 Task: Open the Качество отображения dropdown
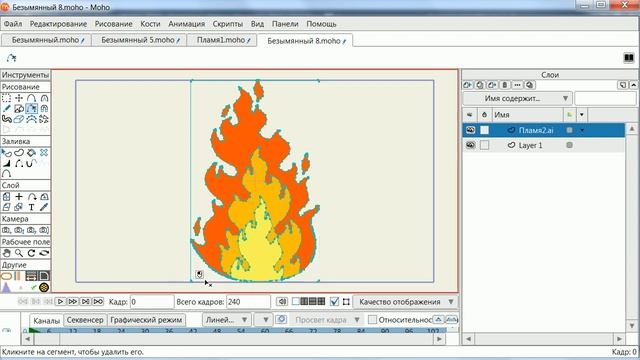(405, 302)
